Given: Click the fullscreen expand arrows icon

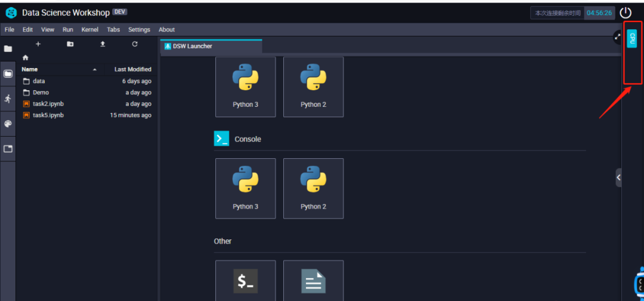Looking at the screenshot, I should click(617, 37).
